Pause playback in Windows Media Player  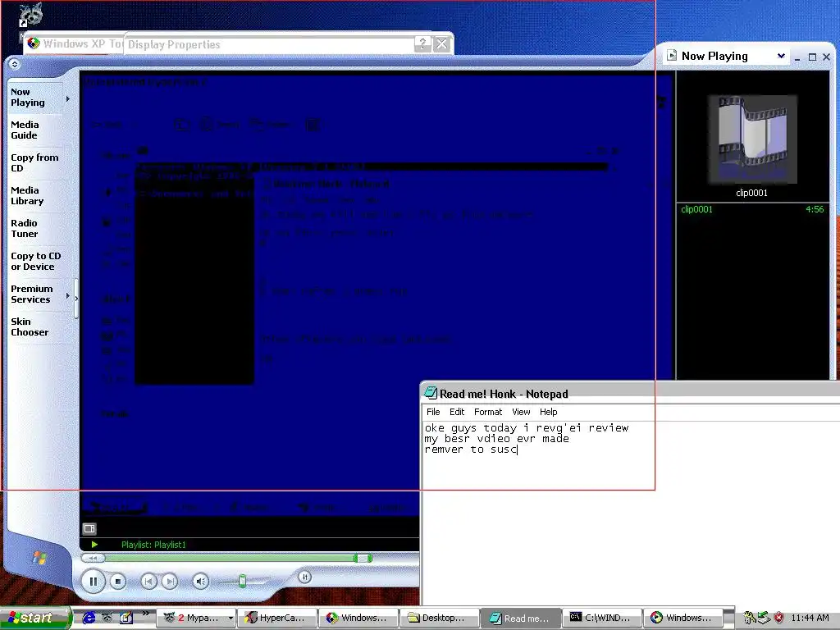[x=94, y=582]
